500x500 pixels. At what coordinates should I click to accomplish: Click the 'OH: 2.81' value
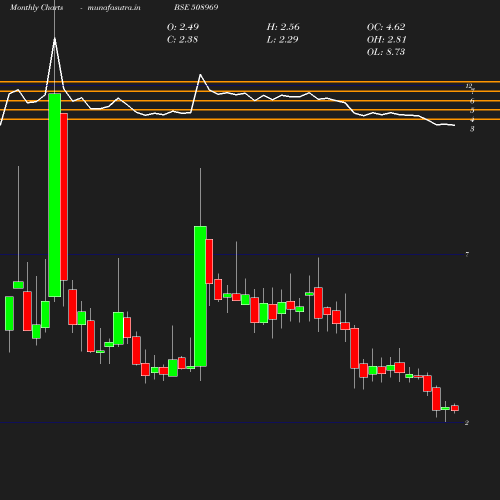pyautogui.click(x=387, y=40)
